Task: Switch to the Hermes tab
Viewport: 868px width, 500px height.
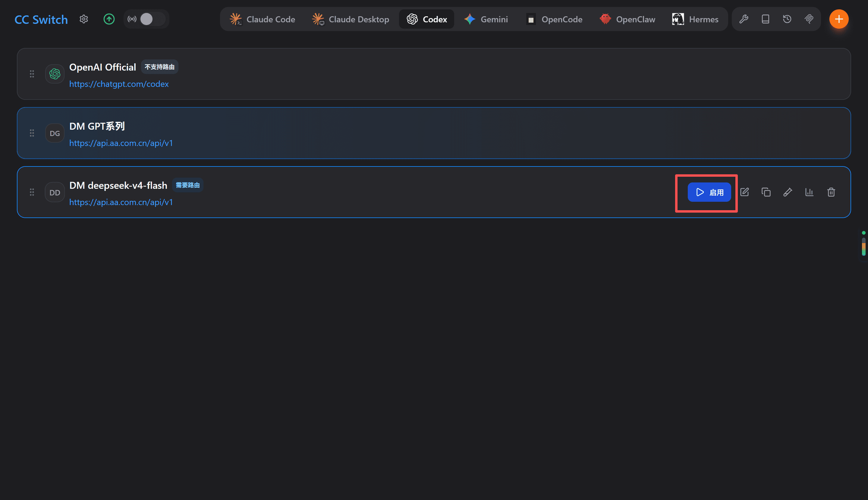Action: [695, 19]
